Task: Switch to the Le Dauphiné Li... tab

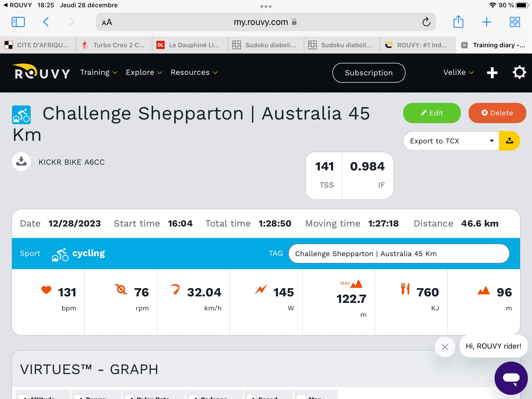Action: pos(190,45)
